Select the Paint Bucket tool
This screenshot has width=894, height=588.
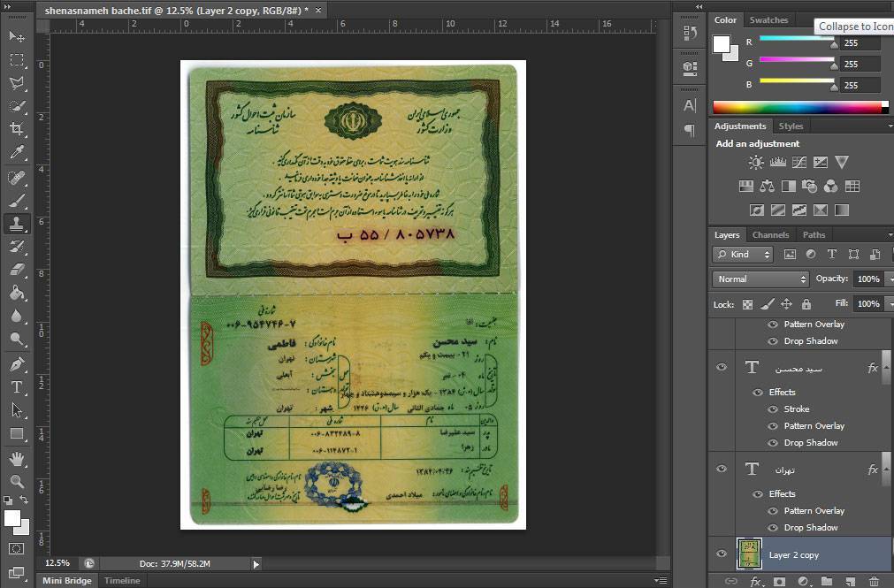click(x=17, y=293)
